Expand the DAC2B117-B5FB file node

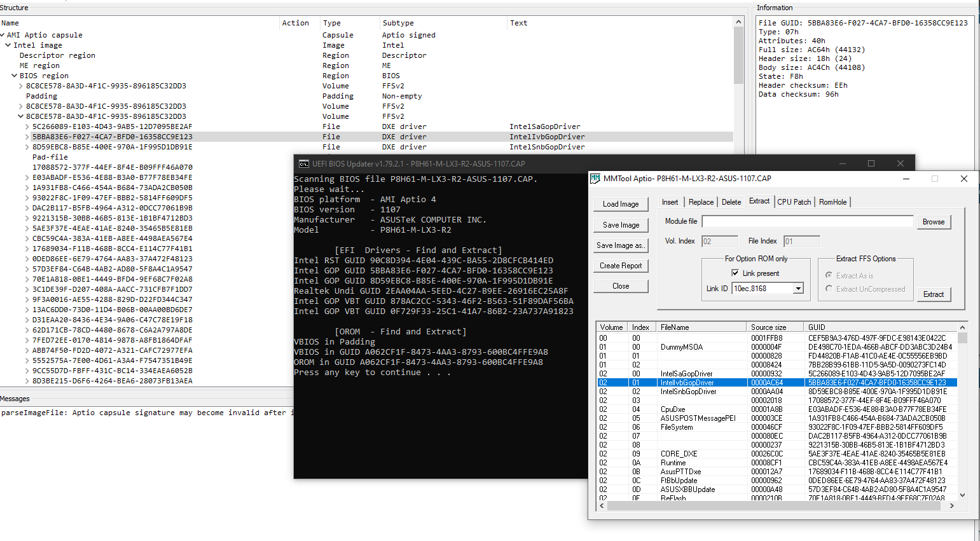click(x=27, y=208)
